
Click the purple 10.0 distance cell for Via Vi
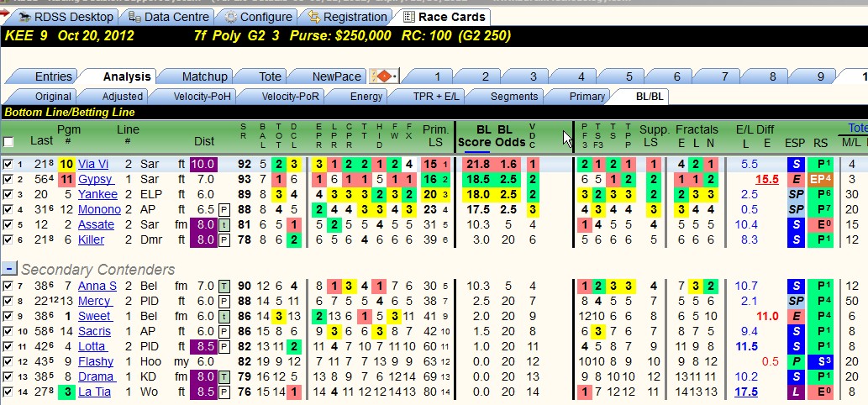point(203,165)
